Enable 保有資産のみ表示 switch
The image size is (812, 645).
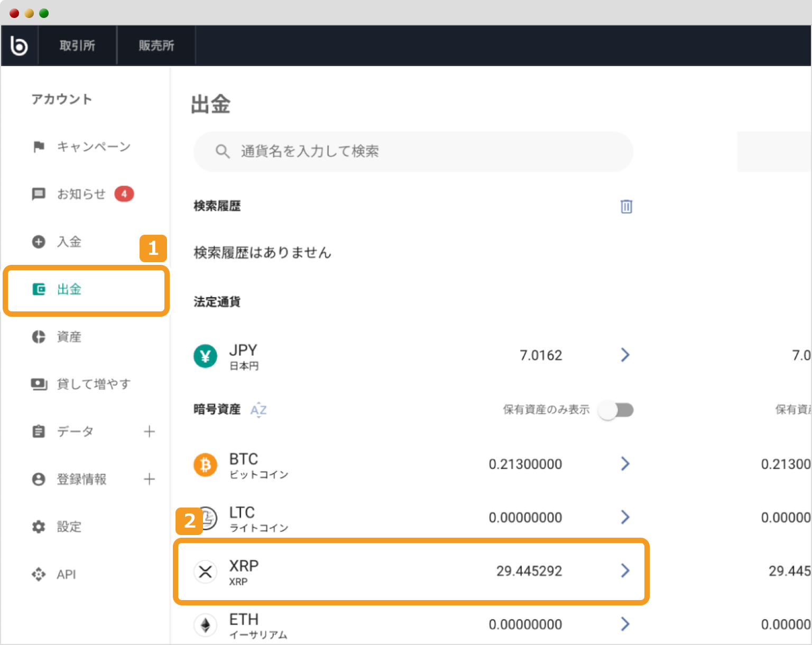[x=616, y=410]
